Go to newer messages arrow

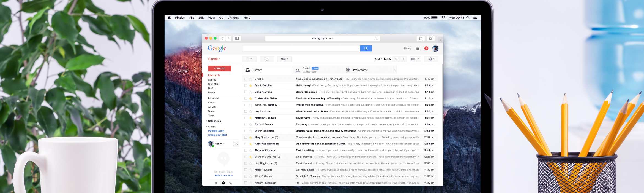coord(396,59)
